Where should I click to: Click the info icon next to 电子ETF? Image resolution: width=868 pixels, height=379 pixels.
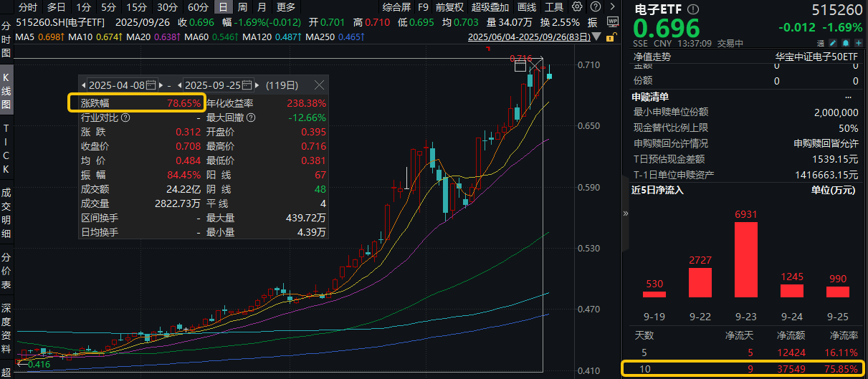[692, 9]
